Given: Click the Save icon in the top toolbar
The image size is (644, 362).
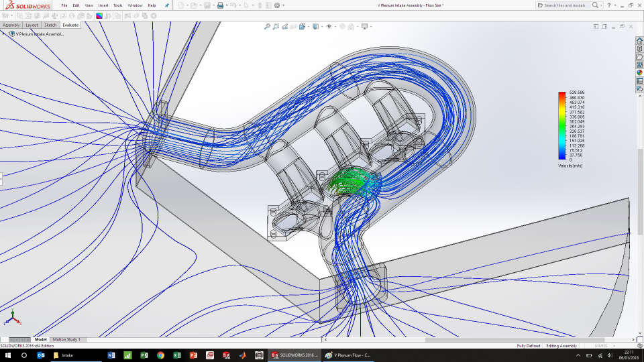Looking at the screenshot, I should click(207, 5).
